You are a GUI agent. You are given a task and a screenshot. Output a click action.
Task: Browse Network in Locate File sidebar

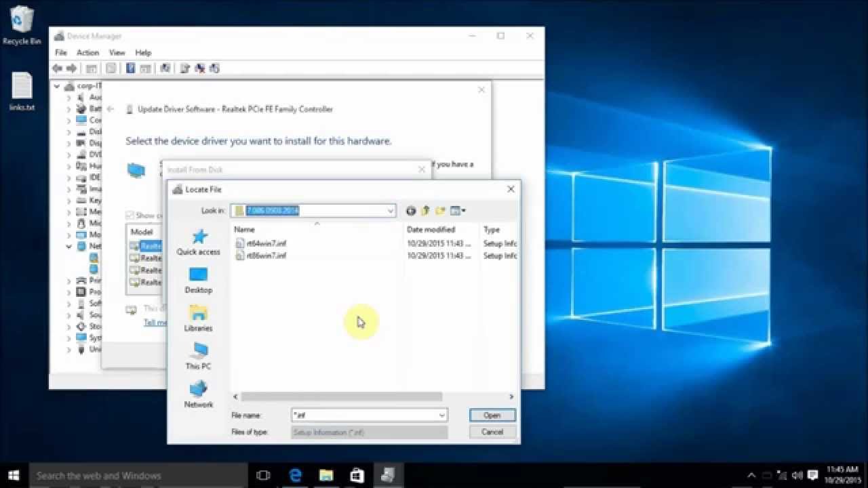[198, 394]
